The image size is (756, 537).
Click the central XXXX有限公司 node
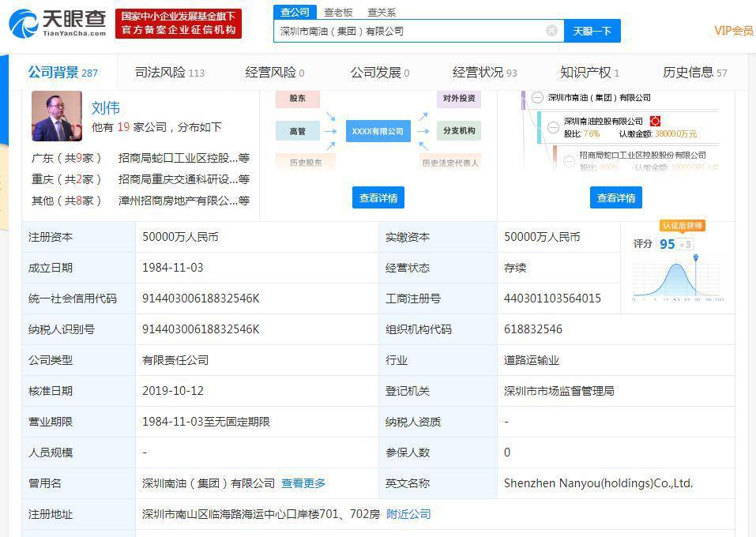(378, 131)
